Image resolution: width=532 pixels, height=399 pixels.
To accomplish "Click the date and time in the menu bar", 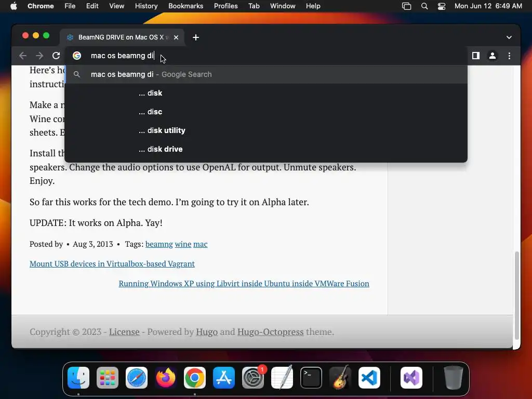I will 488,6.
